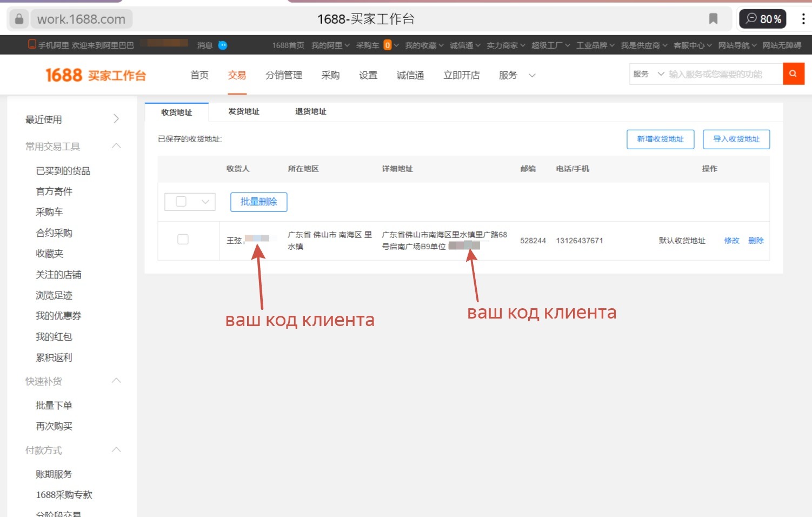Screen dimensions: 812x517
Task: Open the 手机阿里 phone icon link
Action: pyautogui.click(x=32, y=44)
